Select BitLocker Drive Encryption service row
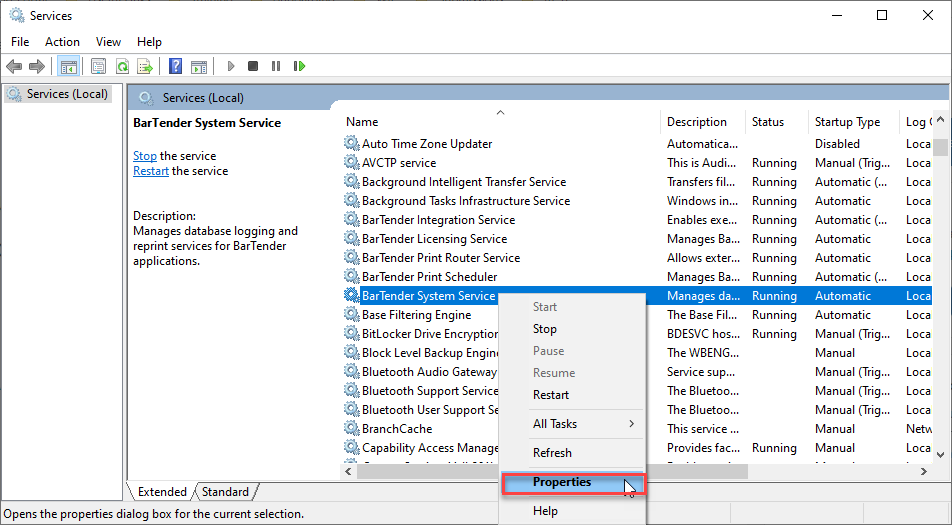952x525 pixels. (x=636, y=333)
